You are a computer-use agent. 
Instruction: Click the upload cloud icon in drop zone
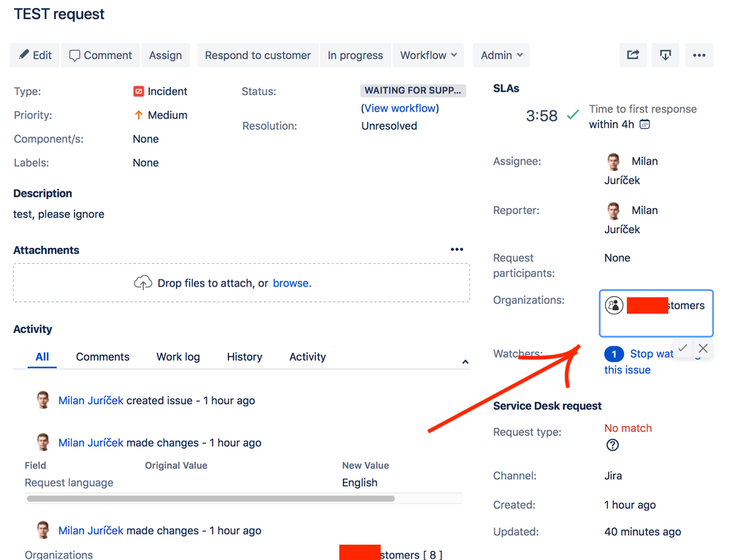click(x=143, y=283)
